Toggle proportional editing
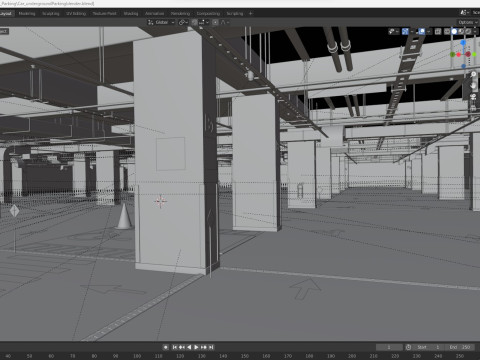The width and height of the screenshot is (480, 360). 215,22
